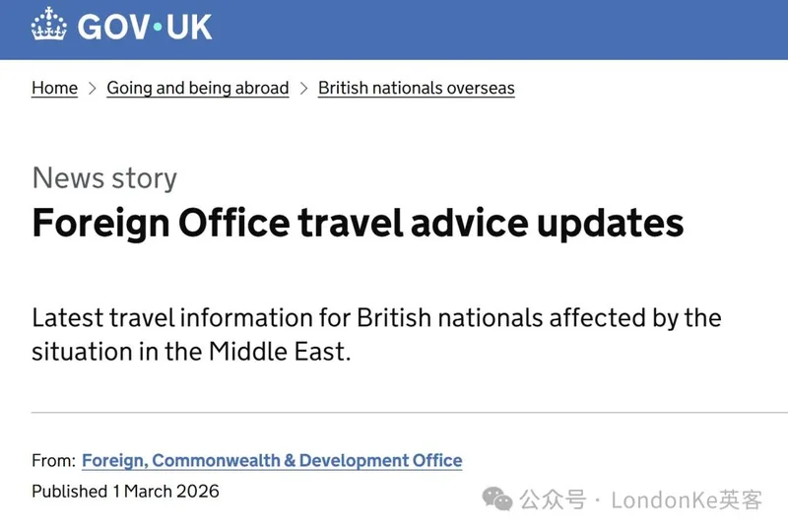Click the 'From:' label
The image size is (788, 532).
point(53,460)
